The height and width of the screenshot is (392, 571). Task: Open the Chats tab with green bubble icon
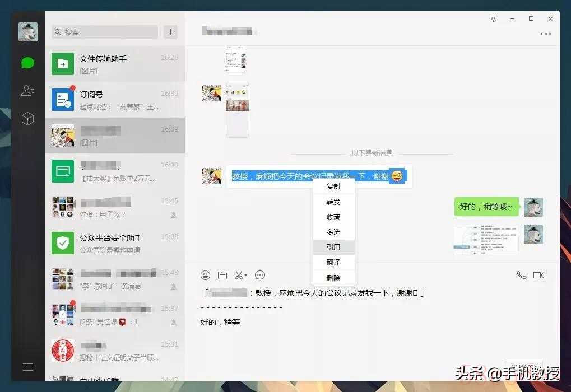(27, 63)
